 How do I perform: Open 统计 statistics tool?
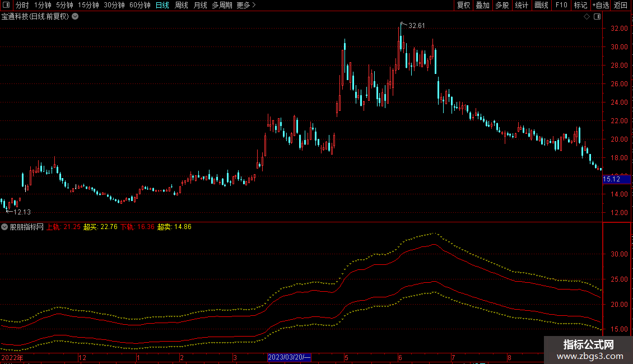(522, 5)
